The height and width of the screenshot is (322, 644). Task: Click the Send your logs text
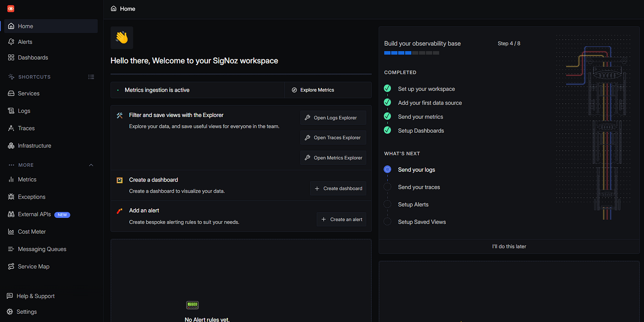coord(416,170)
